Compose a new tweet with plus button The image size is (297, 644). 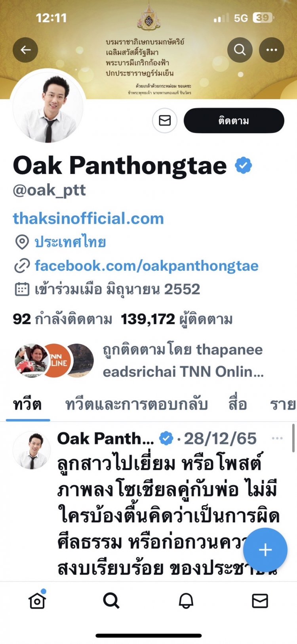tap(265, 550)
